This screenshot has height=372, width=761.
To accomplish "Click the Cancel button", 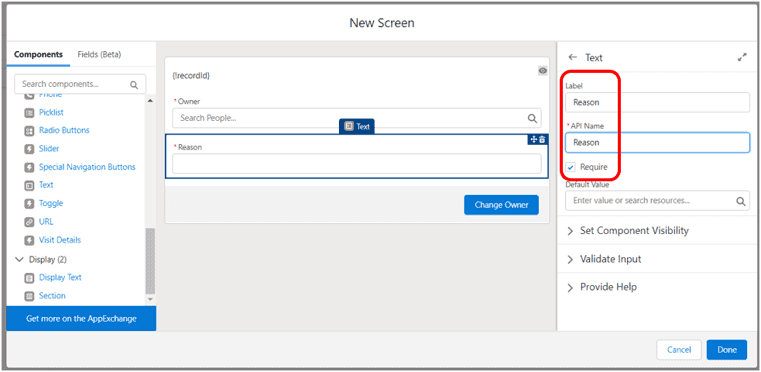I will [679, 350].
